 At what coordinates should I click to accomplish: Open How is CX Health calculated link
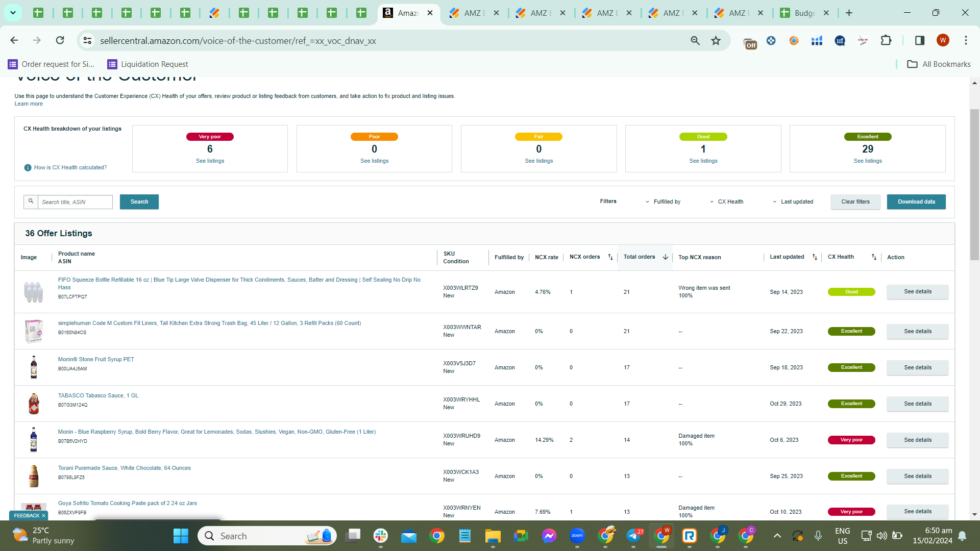point(70,168)
